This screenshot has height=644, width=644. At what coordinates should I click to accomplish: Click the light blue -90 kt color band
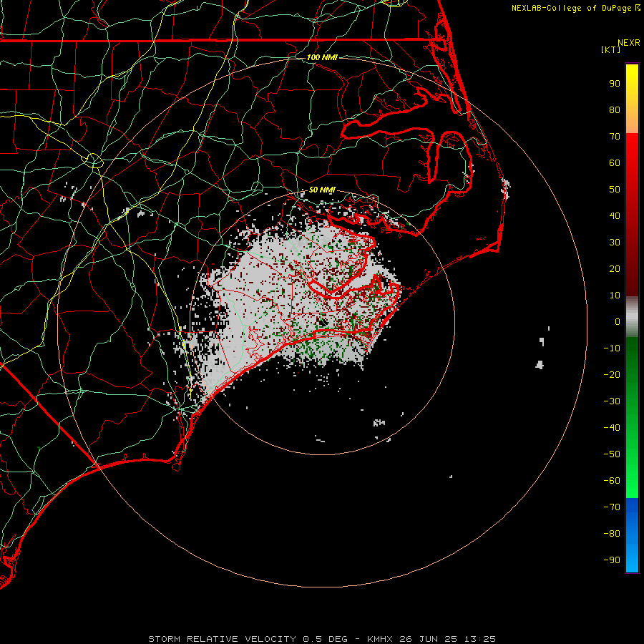pos(632,560)
